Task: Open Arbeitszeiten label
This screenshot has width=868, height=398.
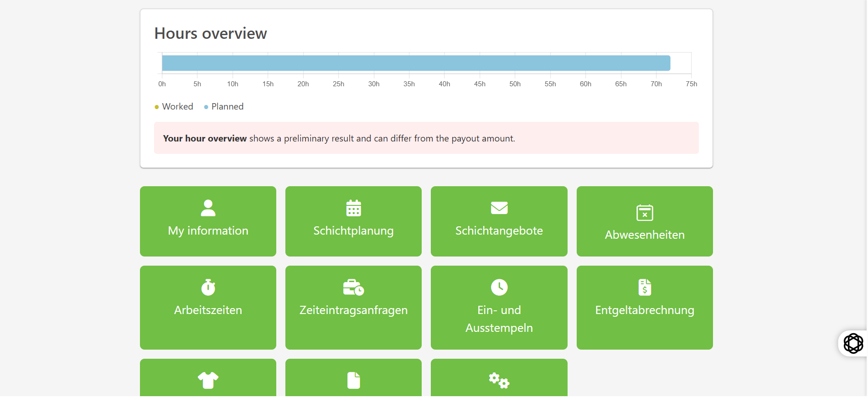Action: click(208, 310)
